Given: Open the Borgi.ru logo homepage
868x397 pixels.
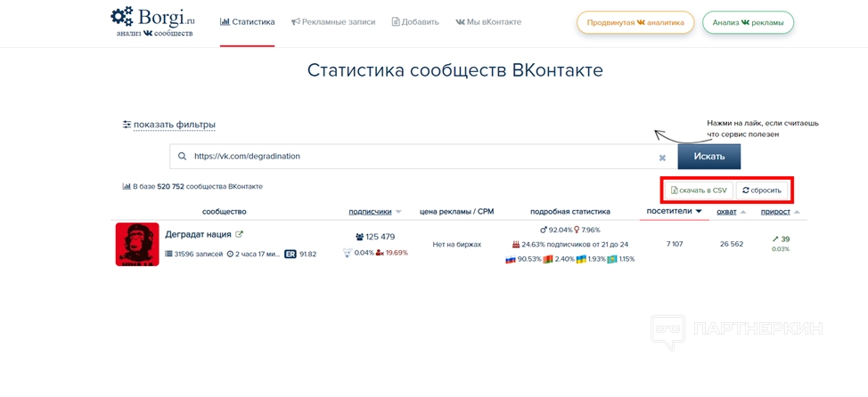Looking at the screenshot, I should click(x=153, y=21).
